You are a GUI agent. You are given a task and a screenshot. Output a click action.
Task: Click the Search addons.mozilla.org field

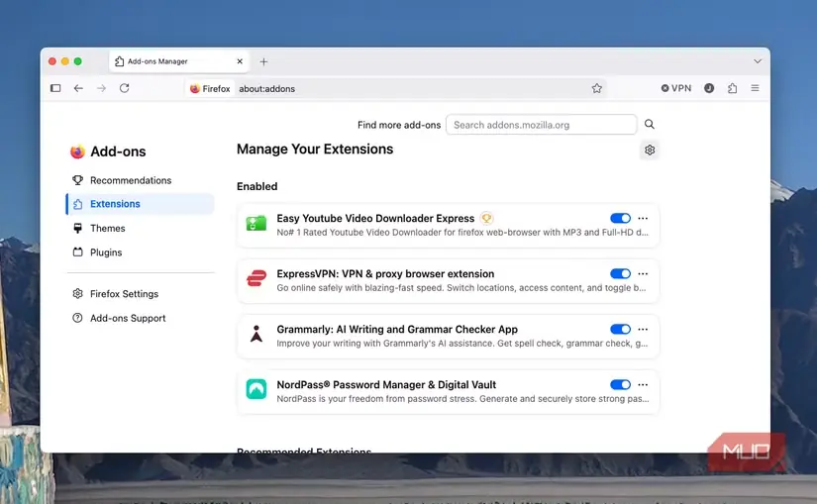click(541, 125)
